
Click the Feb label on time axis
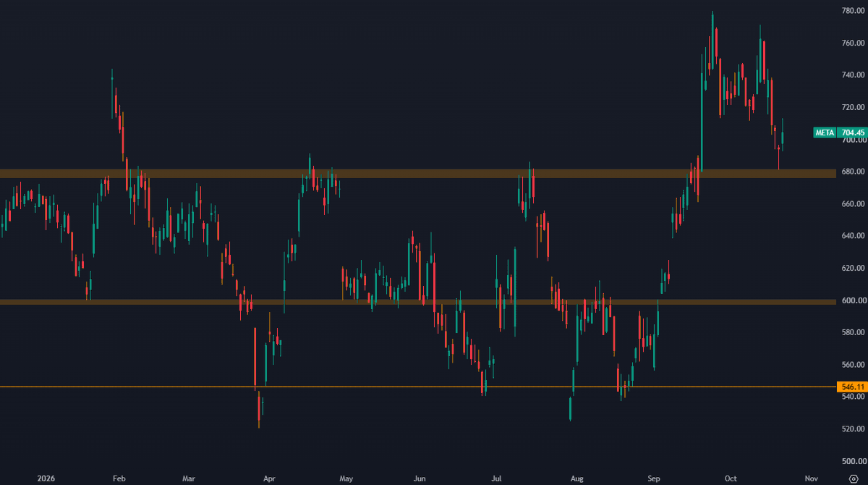coord(119,478)
